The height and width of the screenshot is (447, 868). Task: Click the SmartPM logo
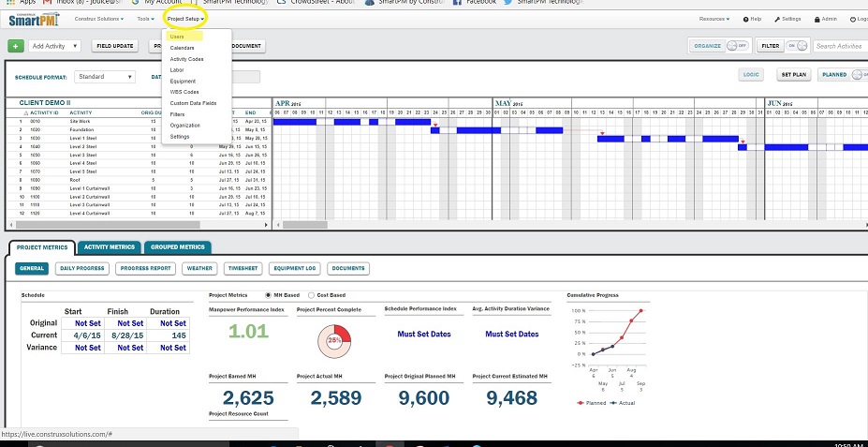coord(33,20)
